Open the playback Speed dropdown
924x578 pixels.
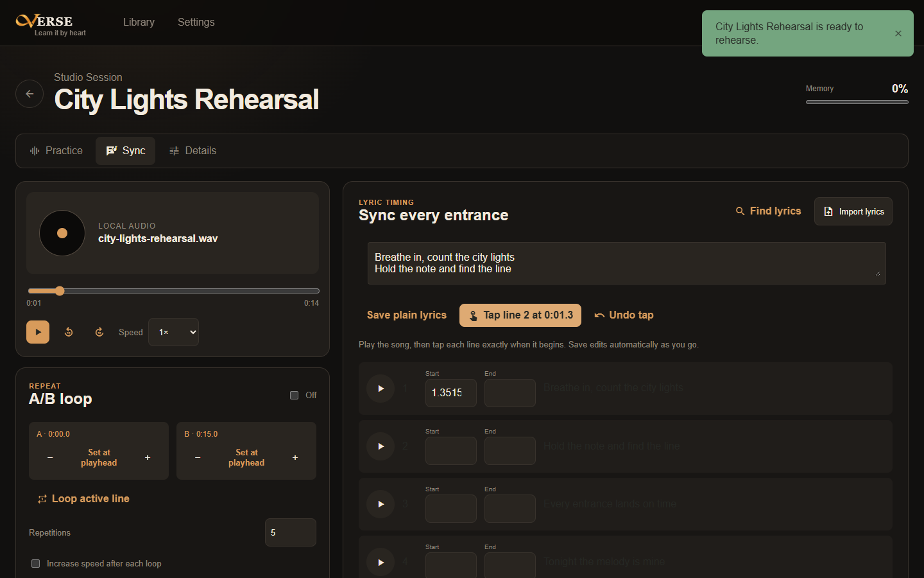click(x=173, y=332)
